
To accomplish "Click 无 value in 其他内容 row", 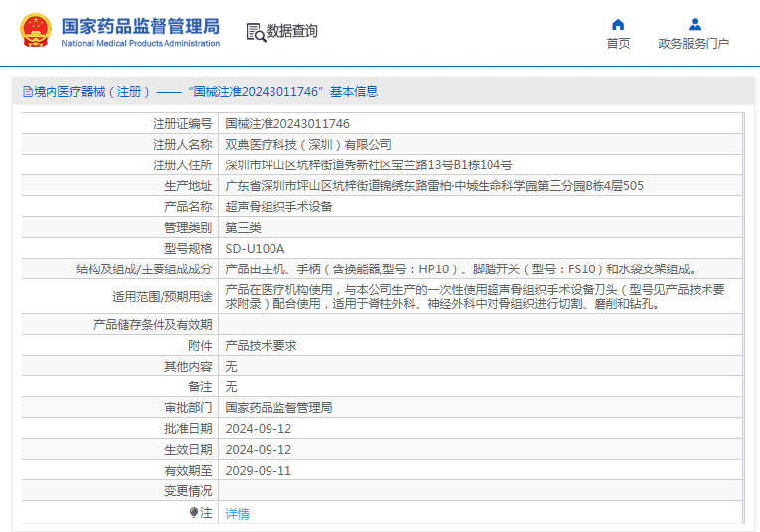I will 231,367.
